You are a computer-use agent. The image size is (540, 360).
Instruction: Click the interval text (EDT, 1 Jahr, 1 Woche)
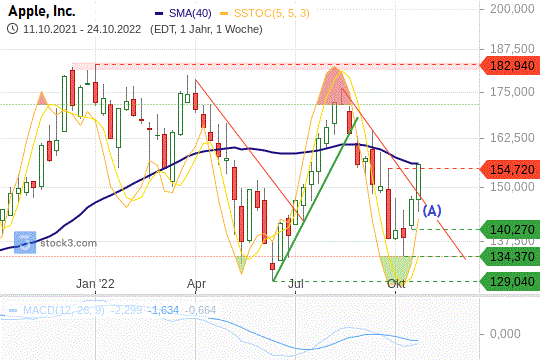206,29
